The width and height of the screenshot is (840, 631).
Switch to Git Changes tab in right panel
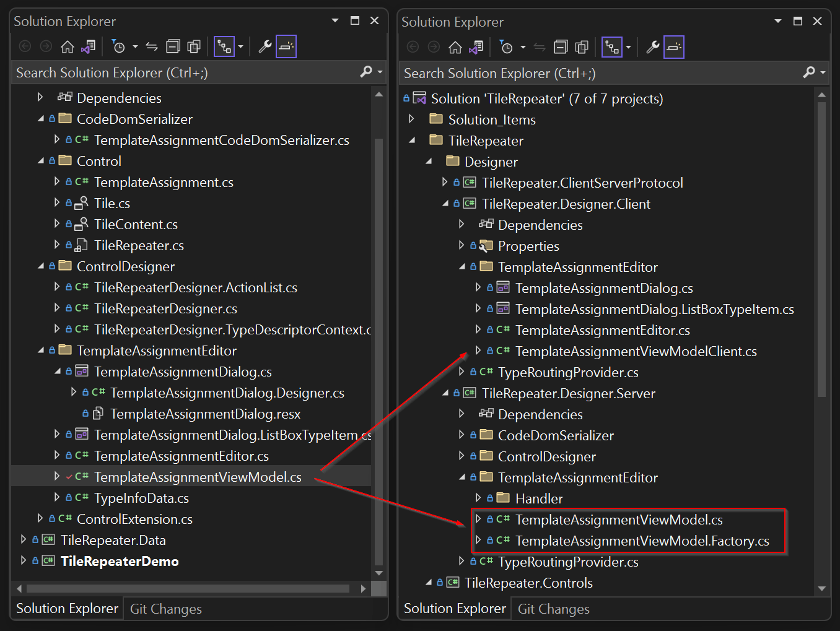click(554, 609)
